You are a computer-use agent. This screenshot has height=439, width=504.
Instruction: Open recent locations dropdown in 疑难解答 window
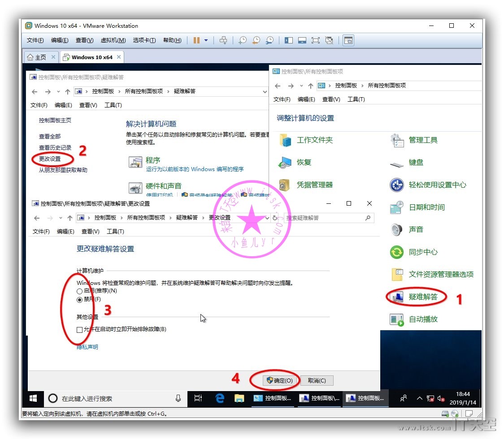(x=58, y=91)
